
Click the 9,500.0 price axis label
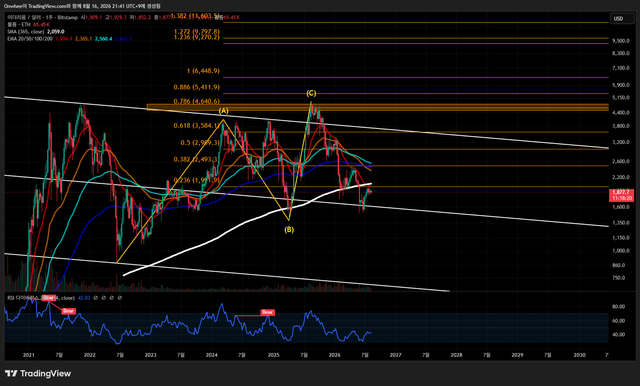pos(621,41)
